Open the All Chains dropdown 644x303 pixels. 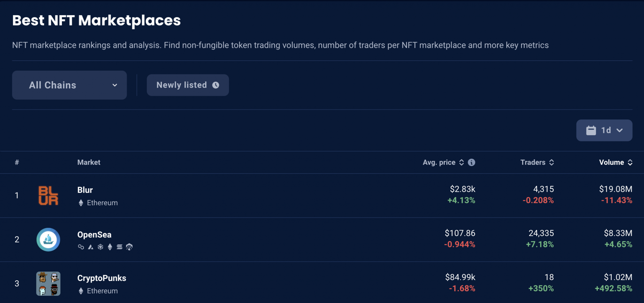(x=69, y=85)
